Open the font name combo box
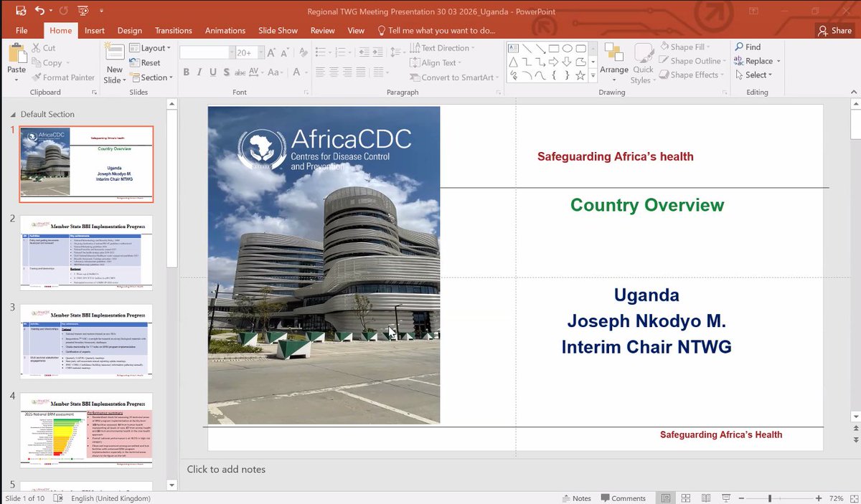 click(207, 52)
